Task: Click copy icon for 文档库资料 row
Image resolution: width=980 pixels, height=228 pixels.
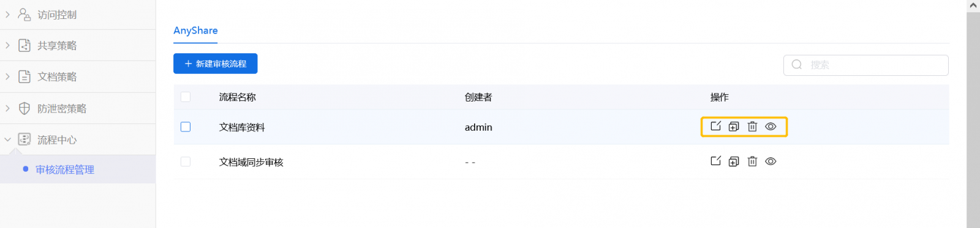Action: [x=734, y=127]
